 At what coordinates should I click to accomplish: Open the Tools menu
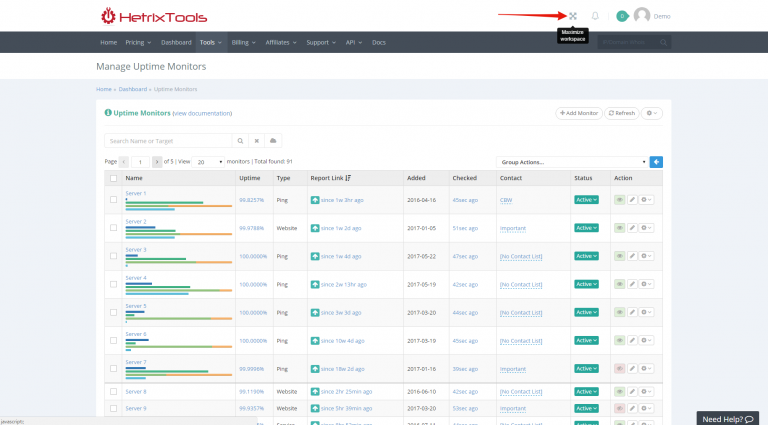pos(211,43)
